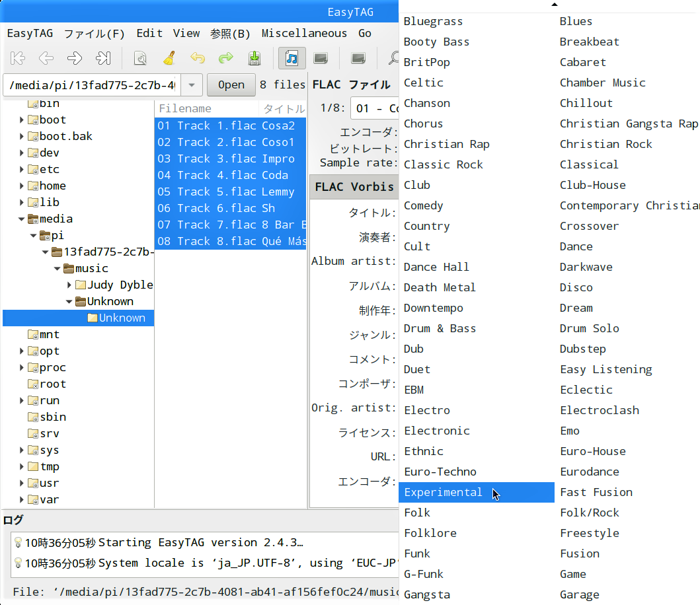Pick Euro-Techno from the genre list
Viewport: 700px width, 605px height.
477,472
